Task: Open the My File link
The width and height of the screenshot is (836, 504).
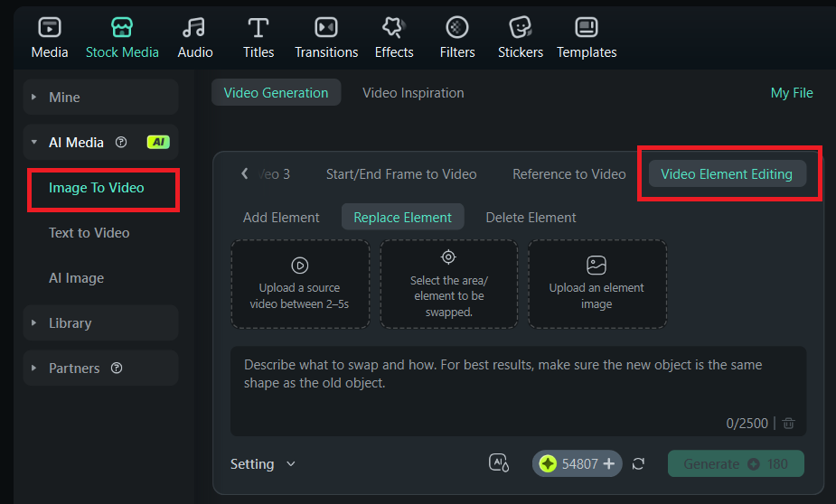Action: click(x=792, y=93)
